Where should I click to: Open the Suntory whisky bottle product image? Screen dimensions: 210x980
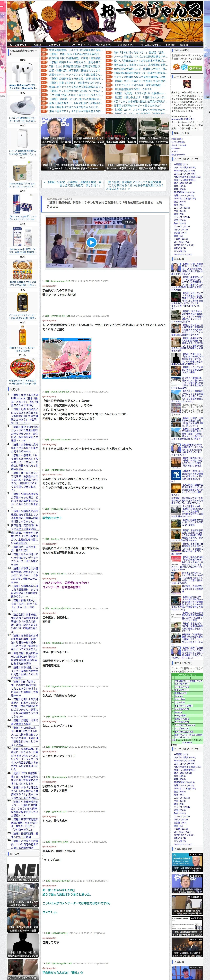[22, 335]
